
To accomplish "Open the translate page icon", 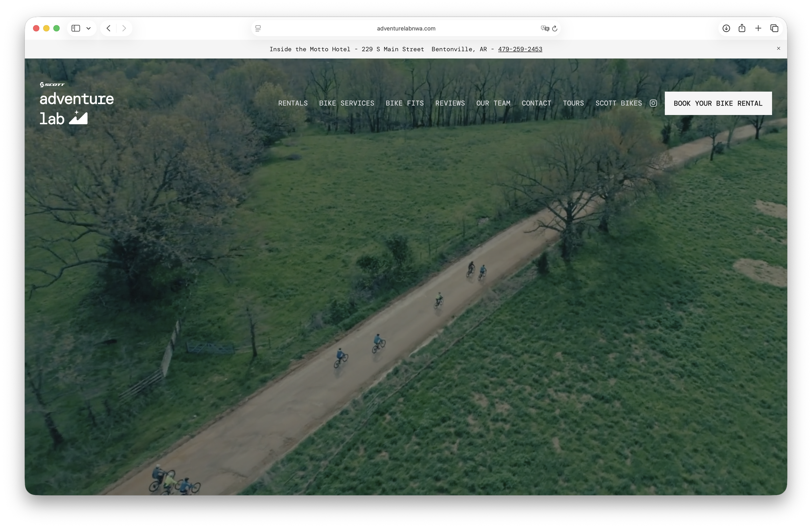I will (545, 28).
